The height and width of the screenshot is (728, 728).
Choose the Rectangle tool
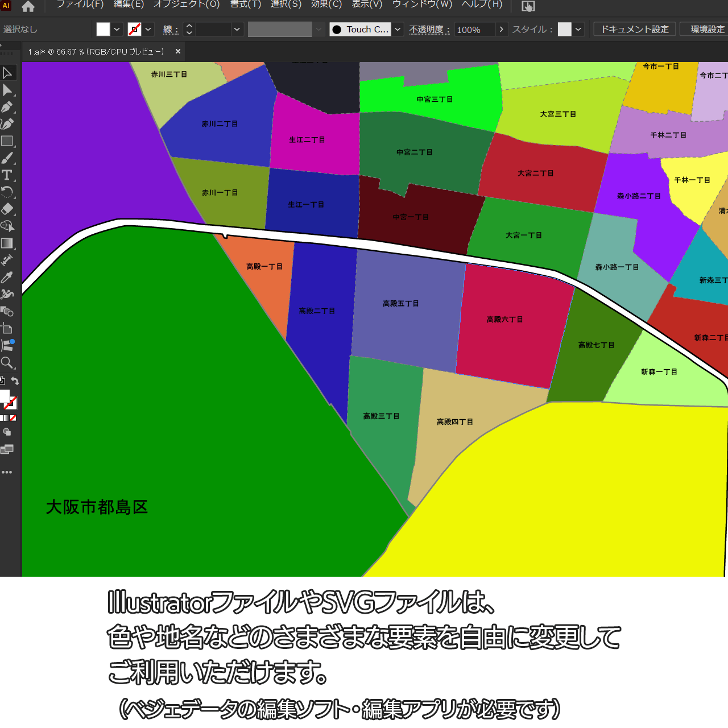click(7, 141)
